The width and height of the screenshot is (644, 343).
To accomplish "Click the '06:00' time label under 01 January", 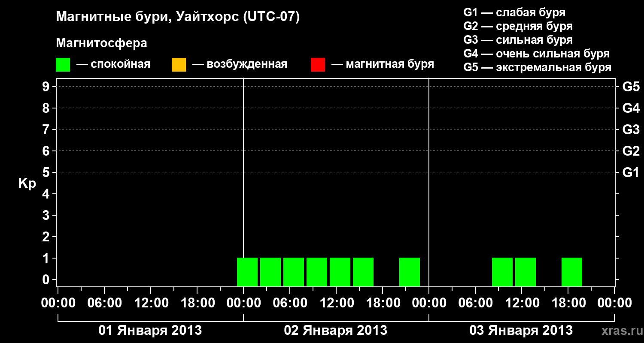I will coord(104,303).
